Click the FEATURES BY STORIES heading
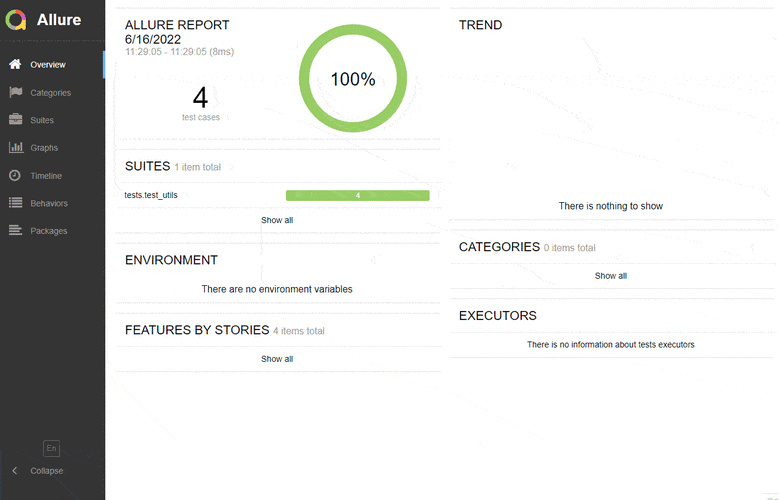The width and height of the screenshot is (779, 500). click(x=197, y=330)
